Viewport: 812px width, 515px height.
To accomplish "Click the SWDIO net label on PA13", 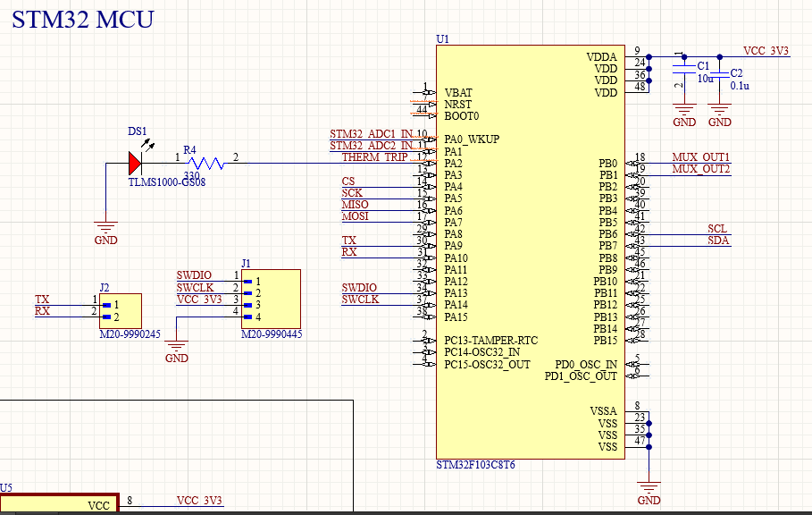I will [359, 288].
